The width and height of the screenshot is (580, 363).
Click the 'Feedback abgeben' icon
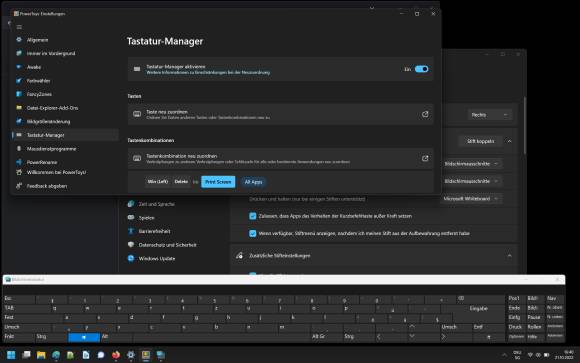19,186
